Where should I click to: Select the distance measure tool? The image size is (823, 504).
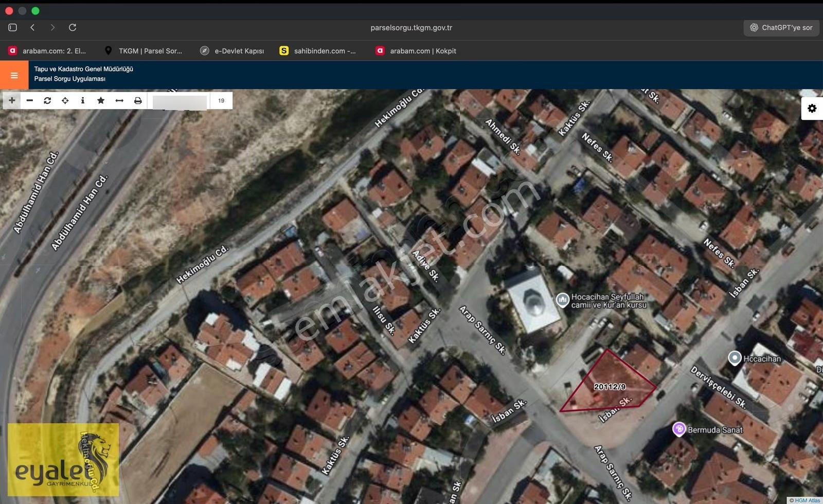(119, 100)
